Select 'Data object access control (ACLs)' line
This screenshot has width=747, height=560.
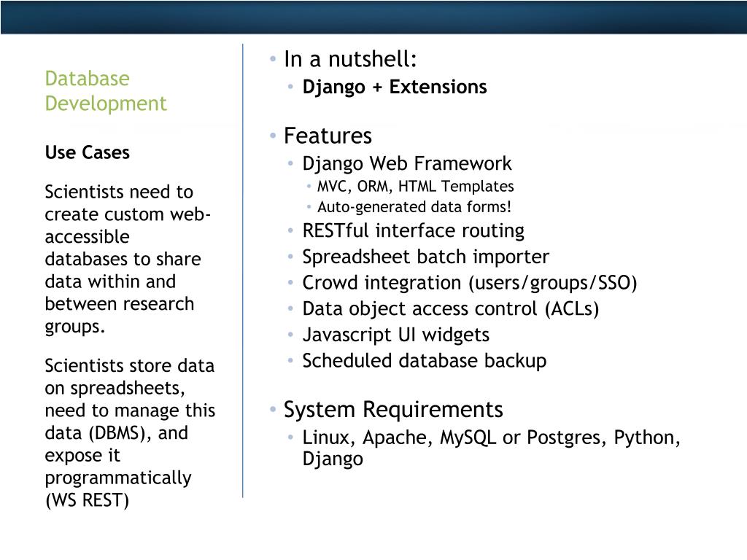click(x=450, y=309)
